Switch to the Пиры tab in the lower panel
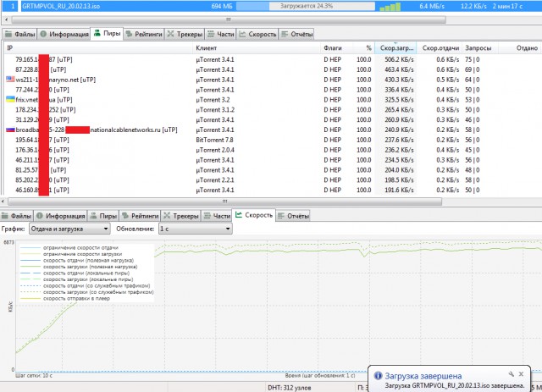The width and height of the screenshot is (542, 392). click(x=103, y=216)
